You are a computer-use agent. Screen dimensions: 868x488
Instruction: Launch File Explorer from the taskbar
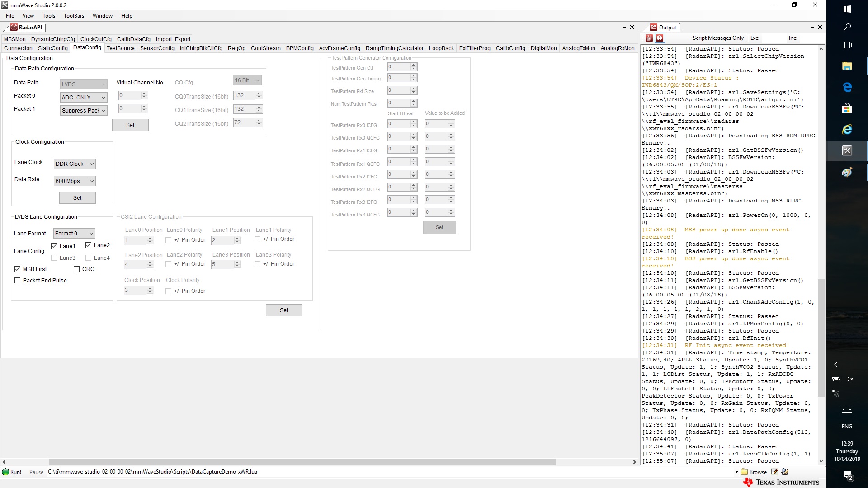click(847, 66)
